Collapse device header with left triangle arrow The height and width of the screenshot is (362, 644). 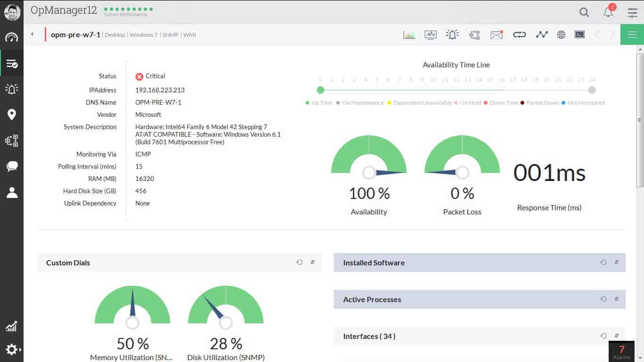click(32, 34)
